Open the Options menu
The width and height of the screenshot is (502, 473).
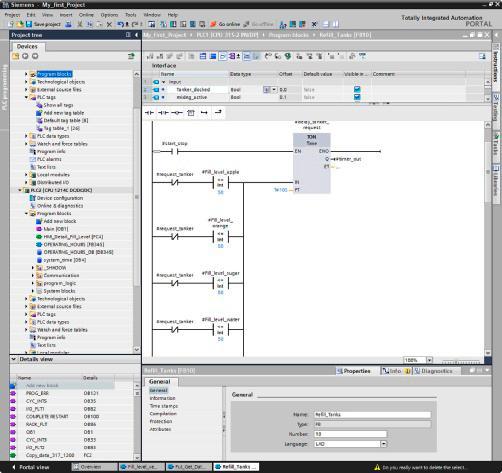[109, 15]
